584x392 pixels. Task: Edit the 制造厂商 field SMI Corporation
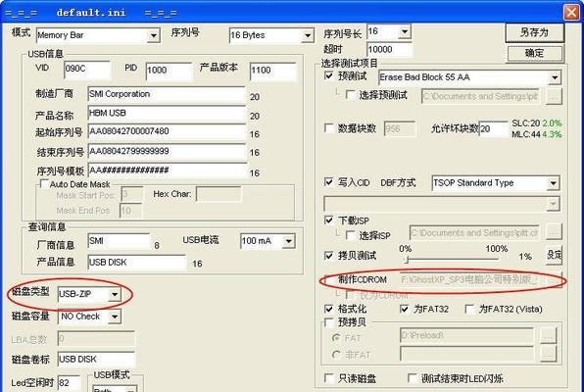click(x=167, y=94)
